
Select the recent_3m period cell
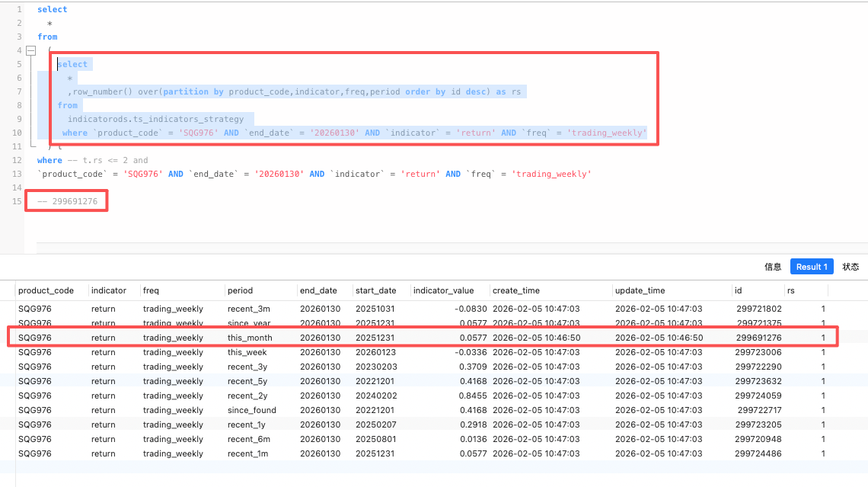point(249,309)
